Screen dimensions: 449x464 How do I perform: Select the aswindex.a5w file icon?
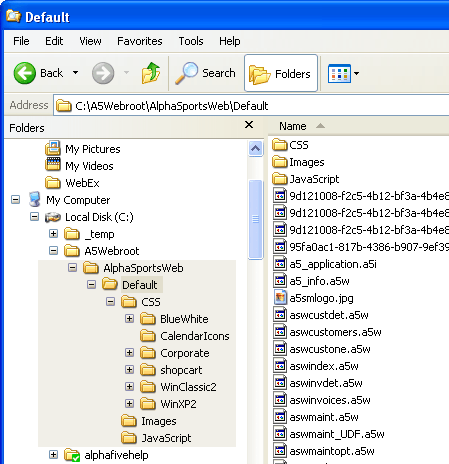tap(280, 365)
